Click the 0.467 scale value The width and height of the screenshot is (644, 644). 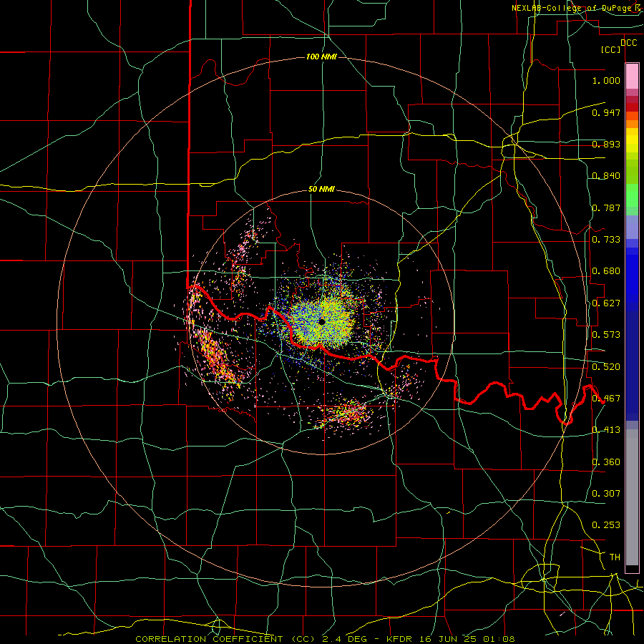tap(606, 399)
